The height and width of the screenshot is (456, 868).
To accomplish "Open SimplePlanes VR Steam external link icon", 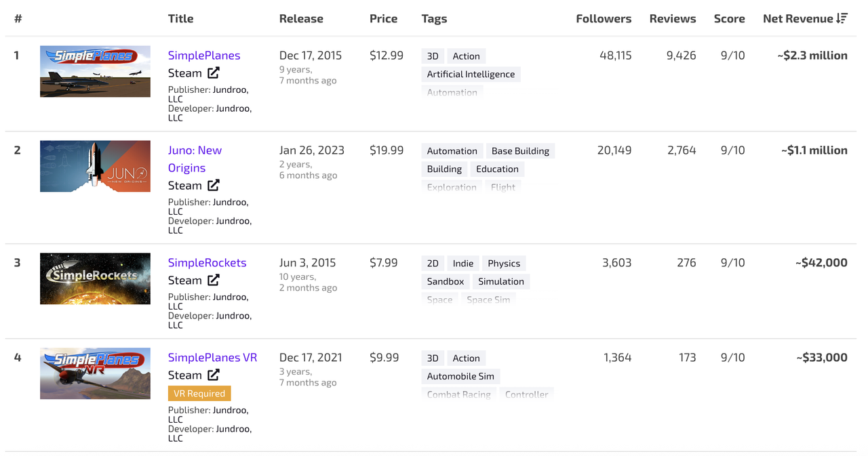I will pyautogui.click(x=214, y=375).
